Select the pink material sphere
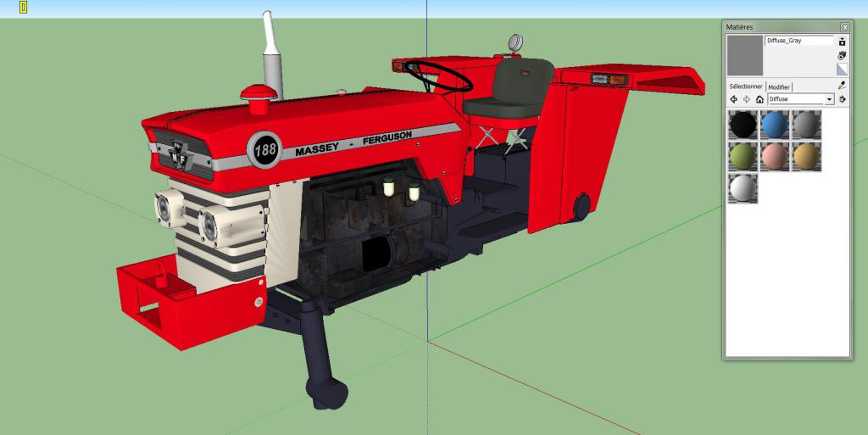The image size is (868, 435). 775,157
